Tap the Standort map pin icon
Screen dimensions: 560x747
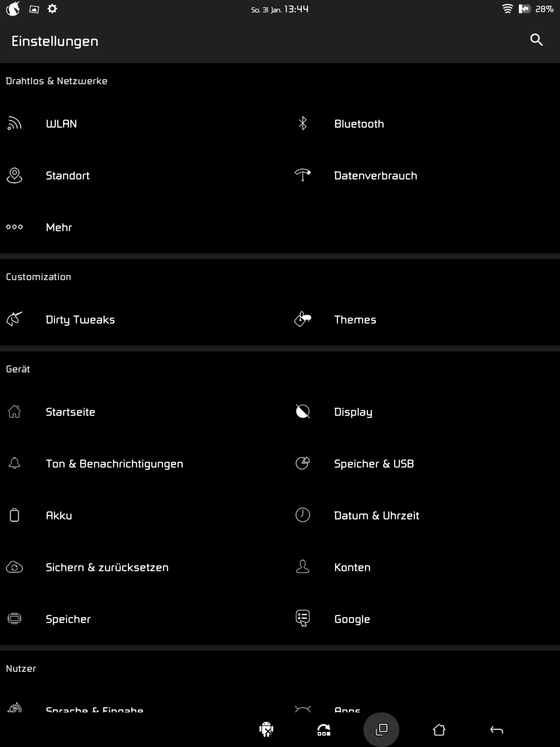tap(14, 176)
